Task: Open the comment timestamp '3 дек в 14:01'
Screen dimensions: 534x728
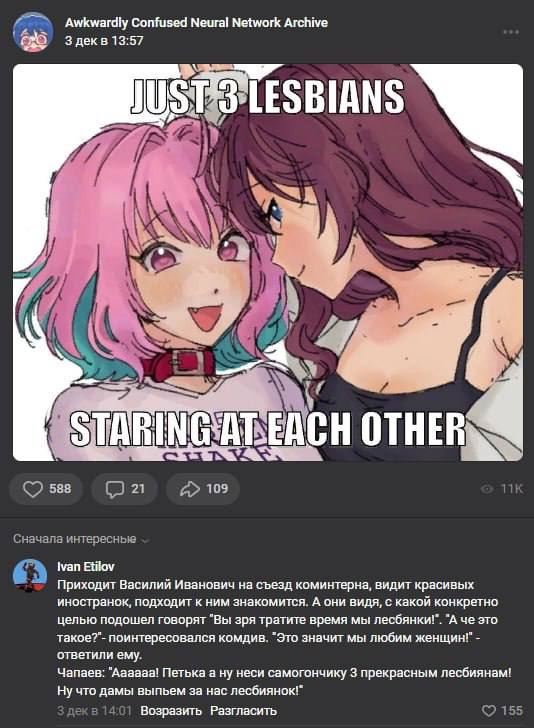Action: click(x=94, y=711)
